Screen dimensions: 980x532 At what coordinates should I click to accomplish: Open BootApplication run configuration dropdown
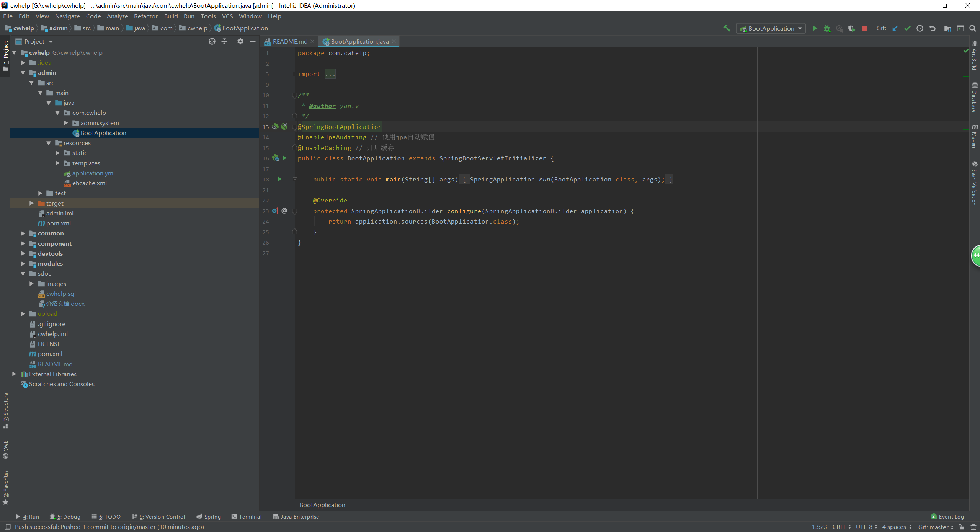(x=771, y=28)
